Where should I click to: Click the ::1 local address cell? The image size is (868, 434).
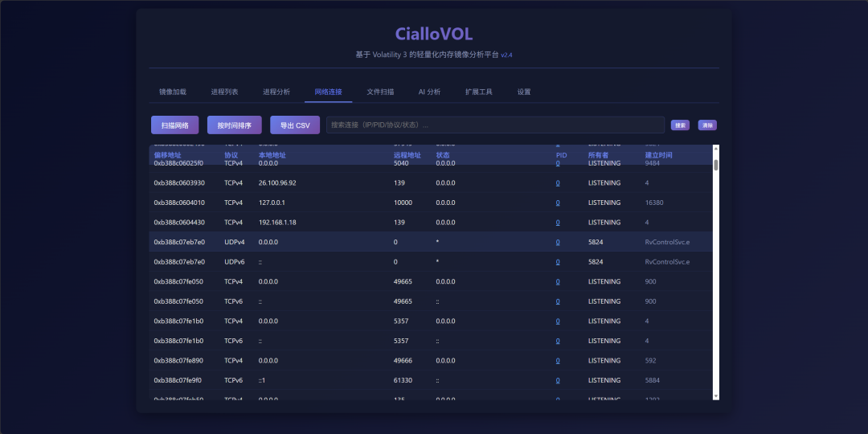pos(262,380)
